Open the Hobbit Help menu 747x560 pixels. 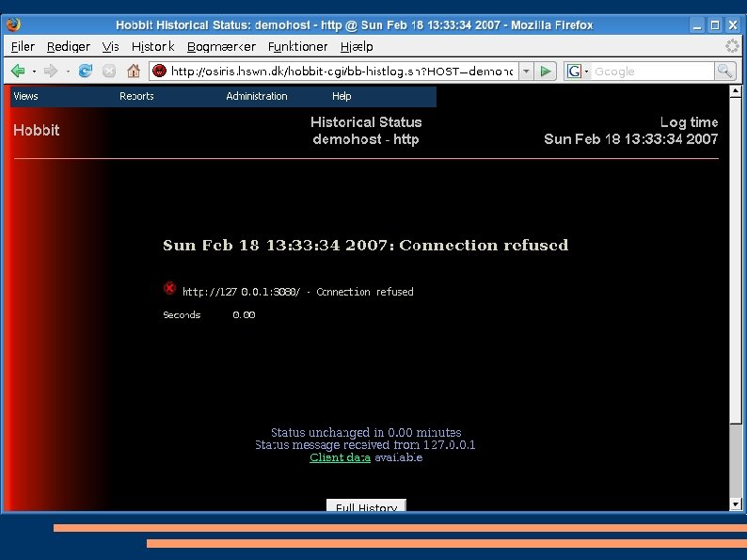click(x=342, y=96)
